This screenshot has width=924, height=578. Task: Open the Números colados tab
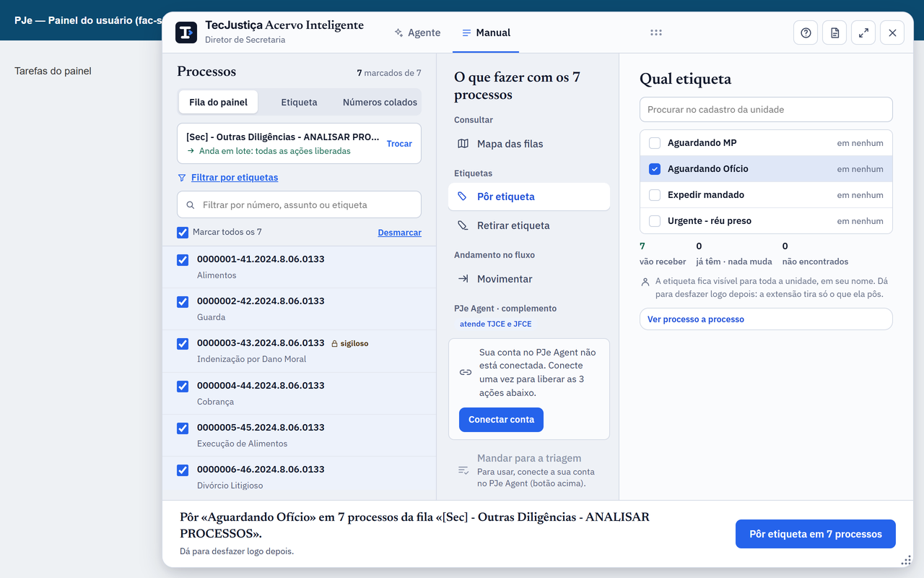pos(380,102)
